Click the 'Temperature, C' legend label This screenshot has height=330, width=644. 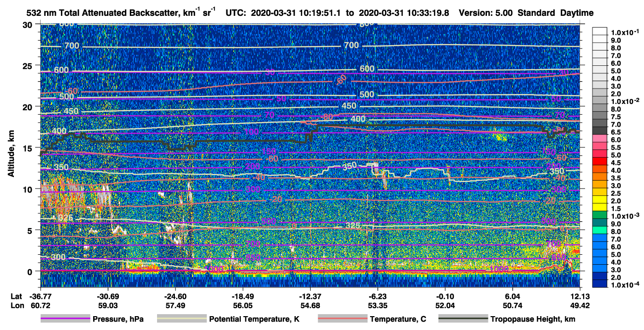398,319
